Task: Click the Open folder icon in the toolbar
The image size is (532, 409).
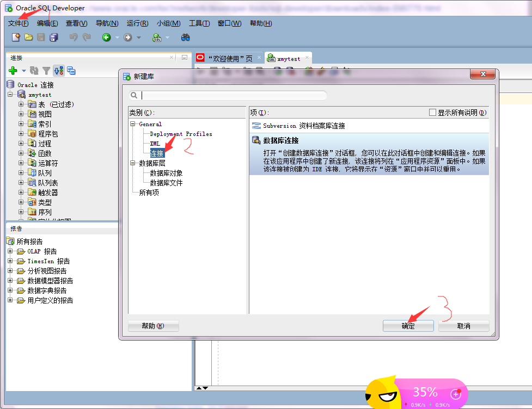Action: (29, 37)
